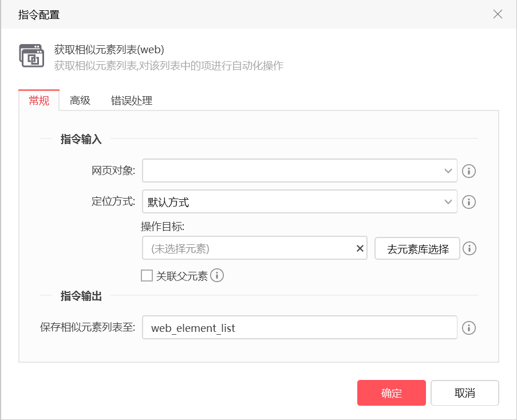Open the info icon beside 定位方式
This screenshot has height=420, width=517.
coord(468,202)
